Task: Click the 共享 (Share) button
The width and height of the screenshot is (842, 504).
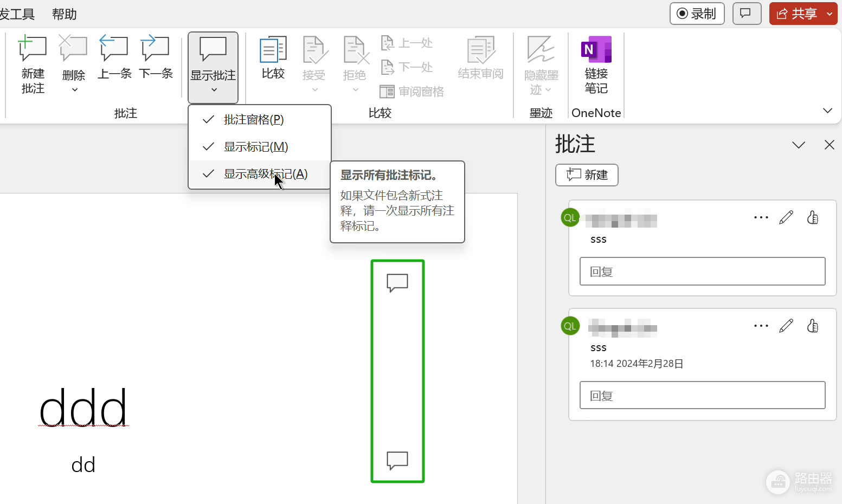Action: click(797, 14)
